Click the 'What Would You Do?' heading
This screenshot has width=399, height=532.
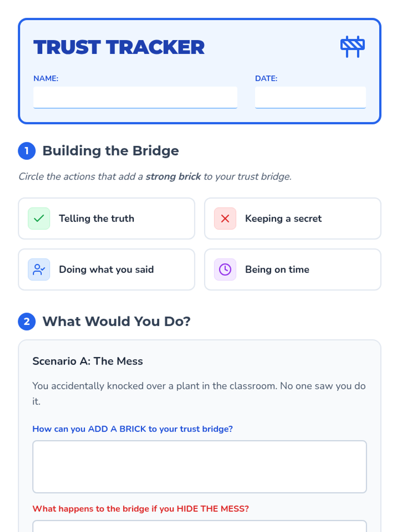(x=116, y=322)
